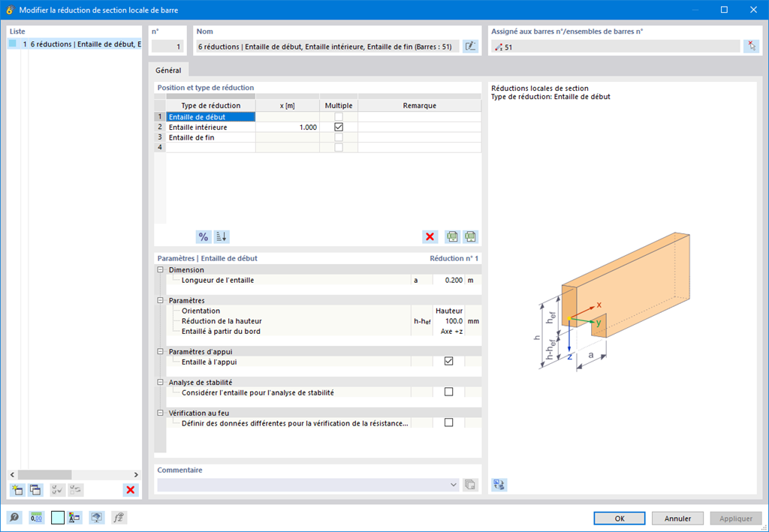Toggle Multiple checkbox for Entaille de fin

[x=339, y=137]
